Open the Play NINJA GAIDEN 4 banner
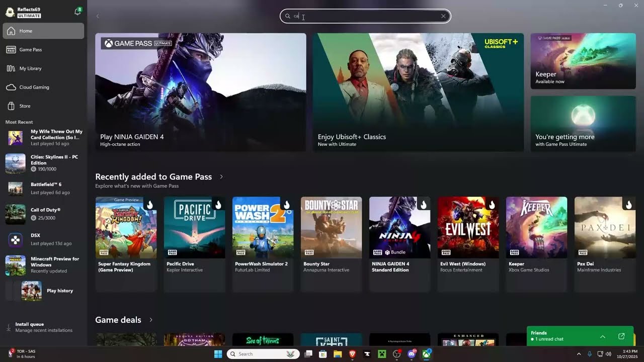The width and height of the screenshot is (644, 362). pyautogui.click(x=201, y=93)
